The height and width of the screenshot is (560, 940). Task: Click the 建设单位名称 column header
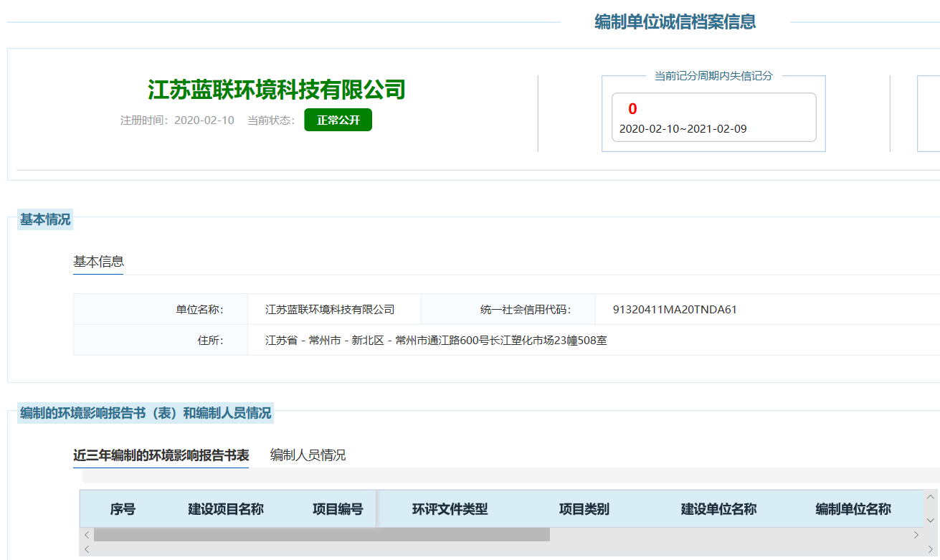coord(718,509)
